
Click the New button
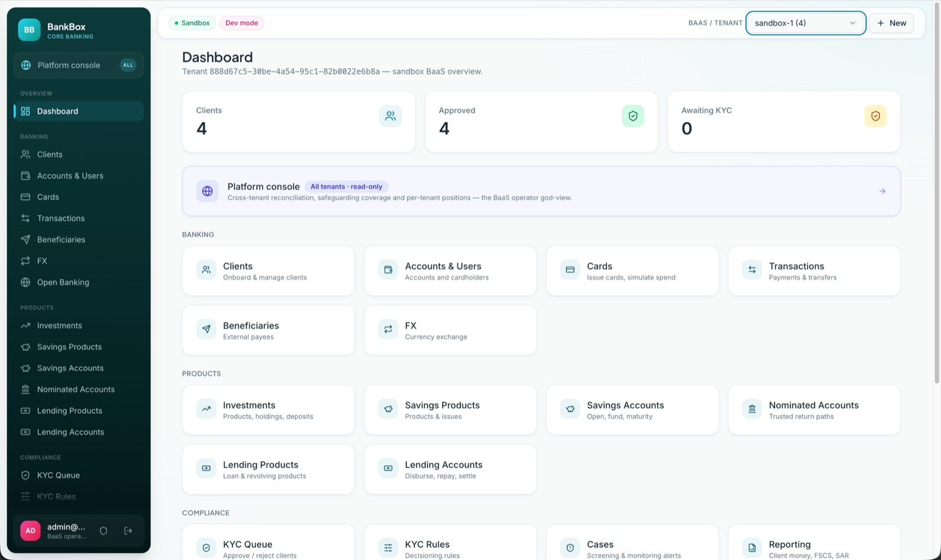pyautogui.click(x=891, y=23)
